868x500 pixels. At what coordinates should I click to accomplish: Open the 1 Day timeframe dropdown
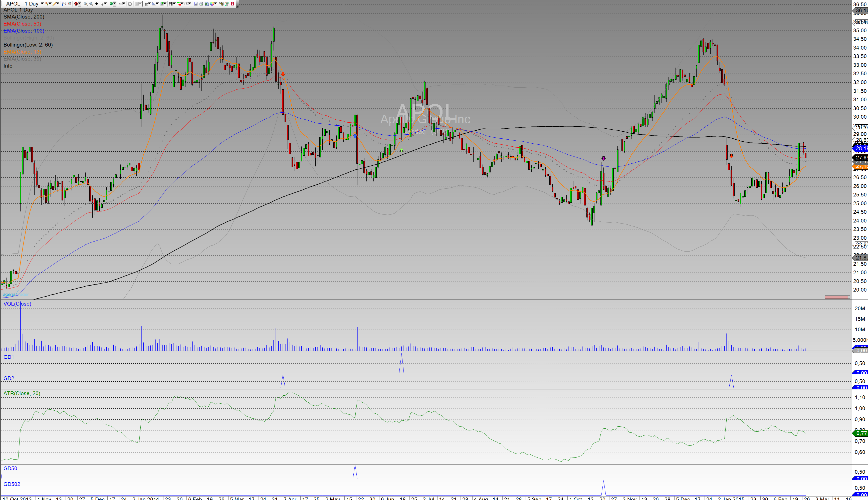[x=42, y=4]
